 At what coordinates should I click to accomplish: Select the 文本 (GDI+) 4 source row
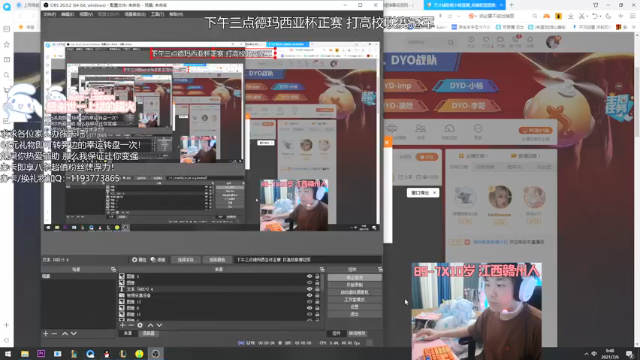[220, 289]
